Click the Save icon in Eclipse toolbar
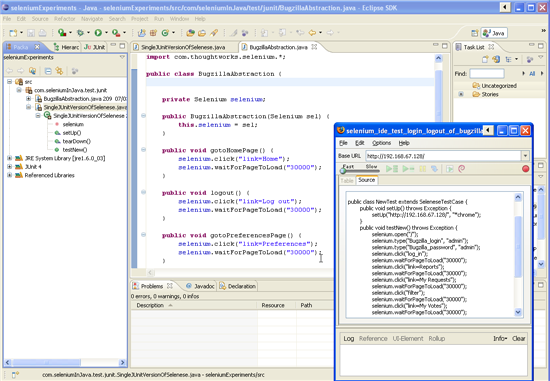 (31, 33)
